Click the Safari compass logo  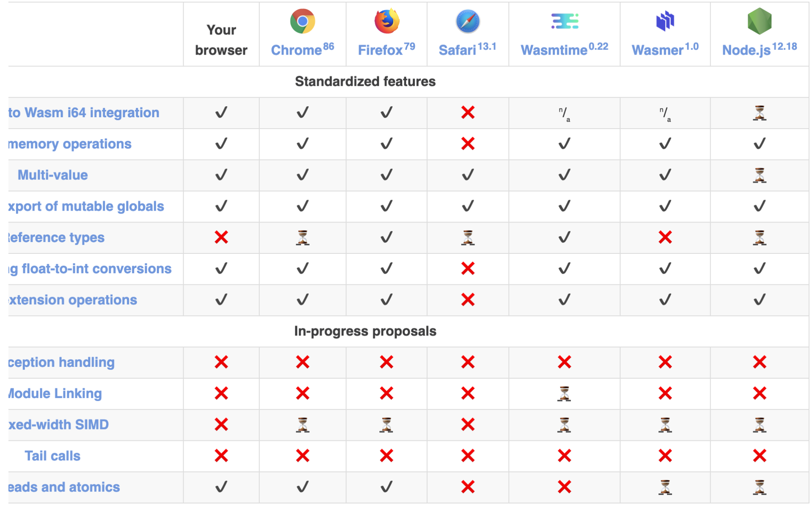tap(468, 21)
